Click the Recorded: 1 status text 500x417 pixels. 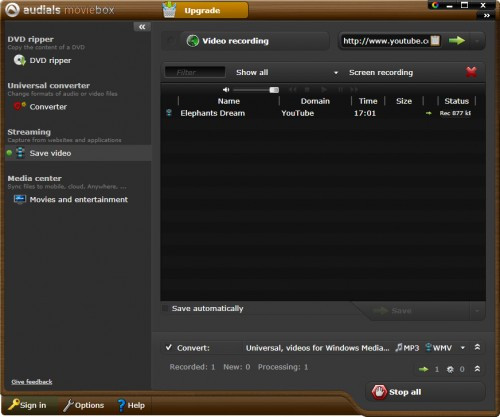click(192, 367)
